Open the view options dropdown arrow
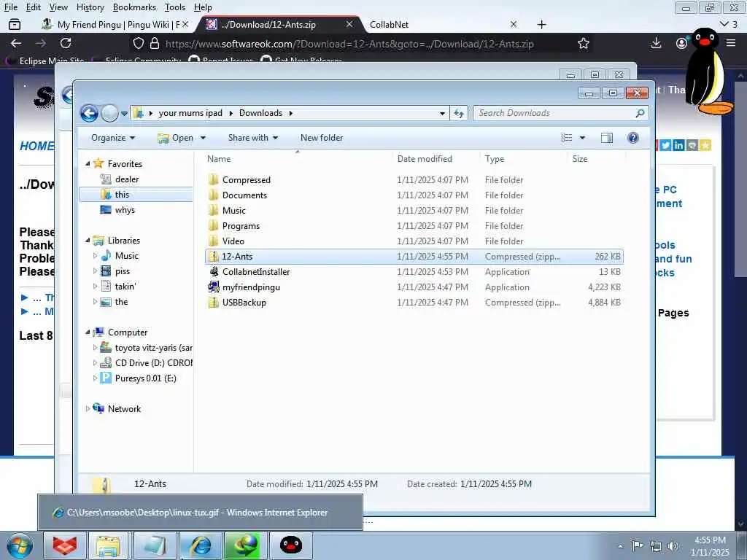 click(582, 138)
